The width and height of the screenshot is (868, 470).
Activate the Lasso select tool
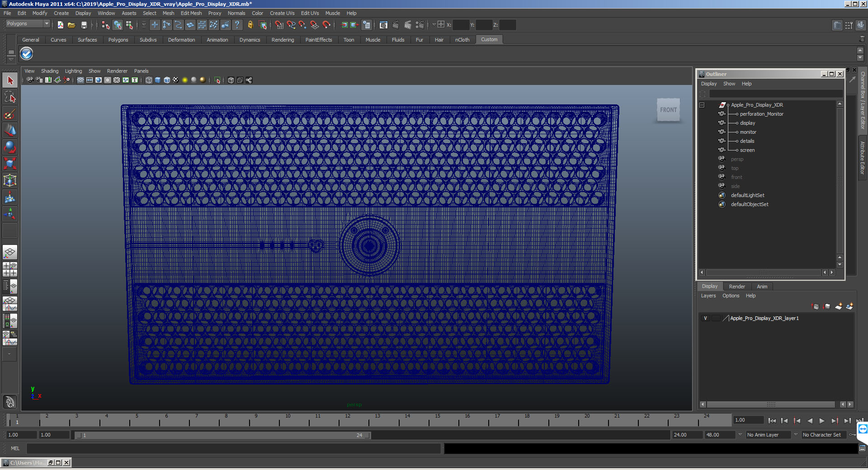coord(10,97)
